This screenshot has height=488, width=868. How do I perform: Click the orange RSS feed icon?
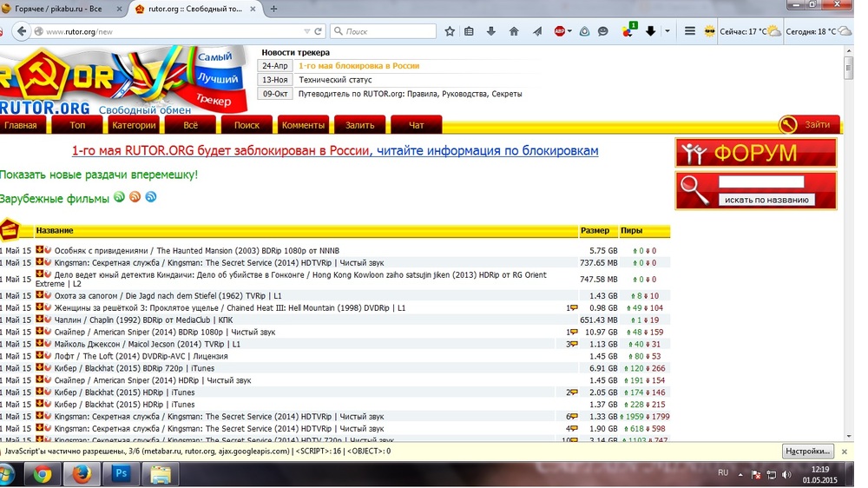(135, 197)
